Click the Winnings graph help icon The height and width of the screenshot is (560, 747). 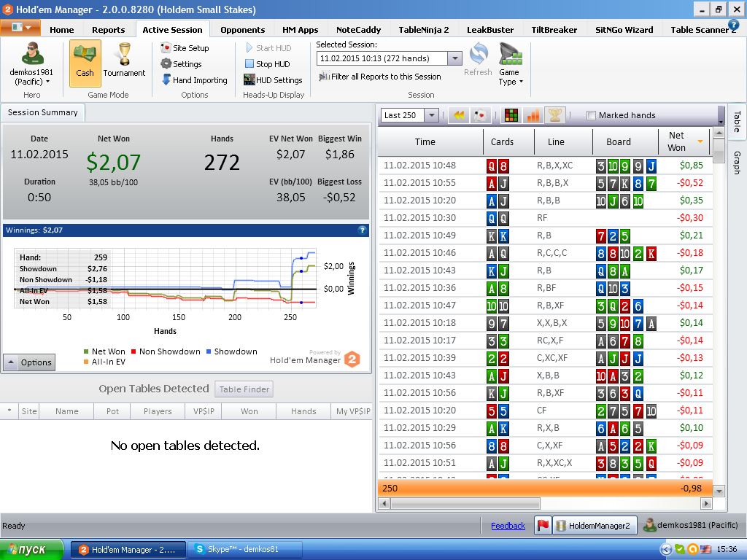point(362,230)
